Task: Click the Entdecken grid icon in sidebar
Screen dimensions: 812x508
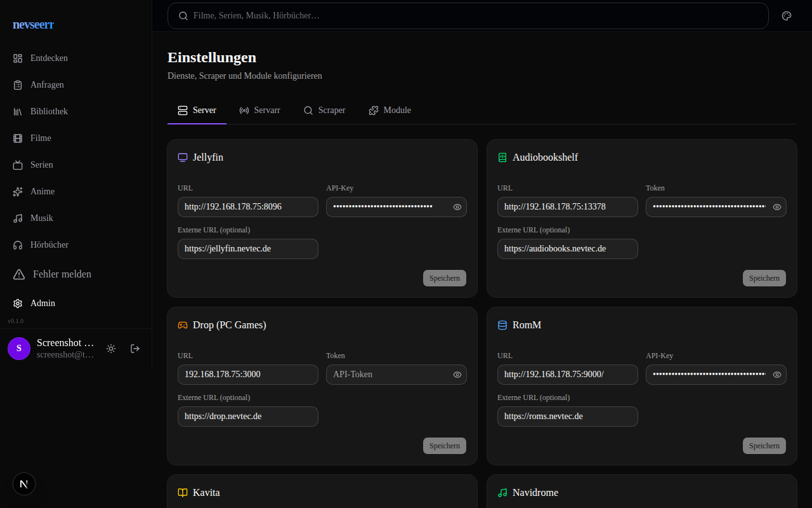Action: click(18, 58)
